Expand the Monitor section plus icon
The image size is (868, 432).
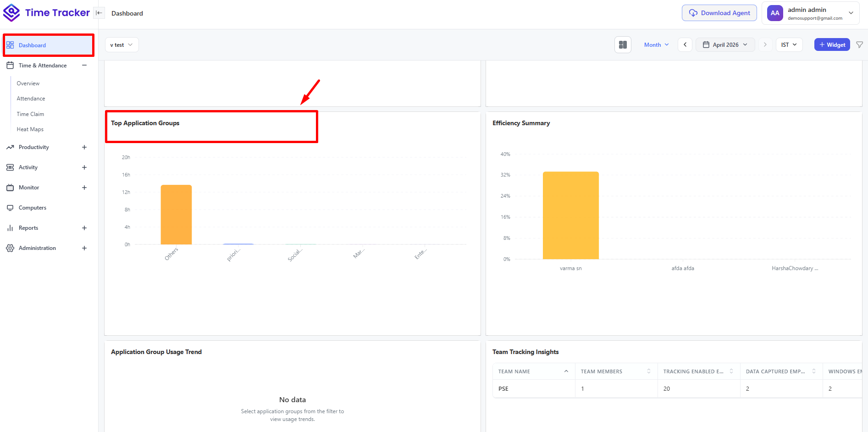click(84, 188)
